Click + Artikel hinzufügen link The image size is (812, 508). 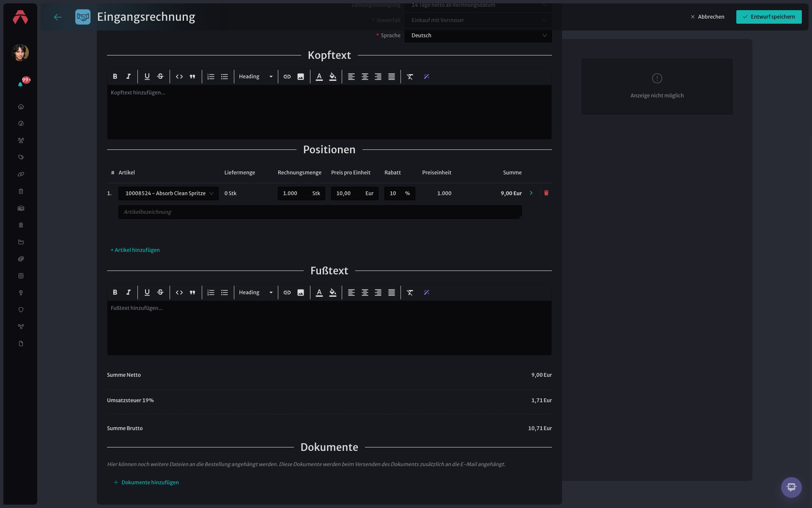135,250
